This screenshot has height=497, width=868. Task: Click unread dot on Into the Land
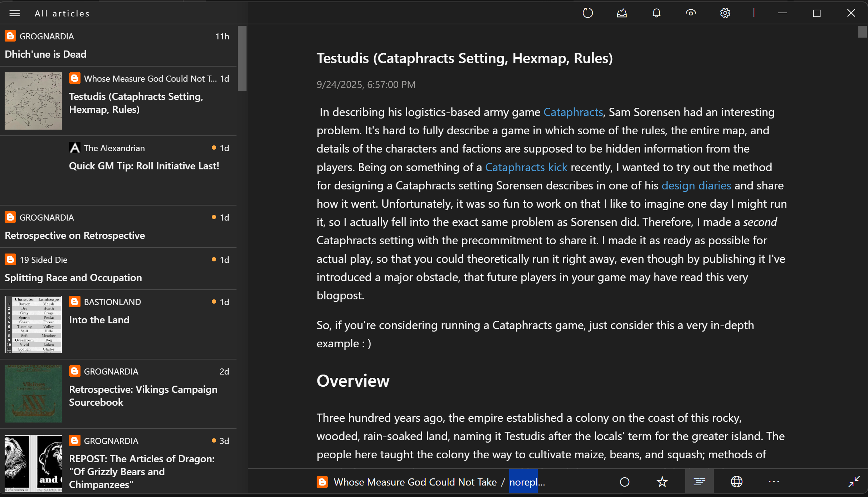coord(214,301)
